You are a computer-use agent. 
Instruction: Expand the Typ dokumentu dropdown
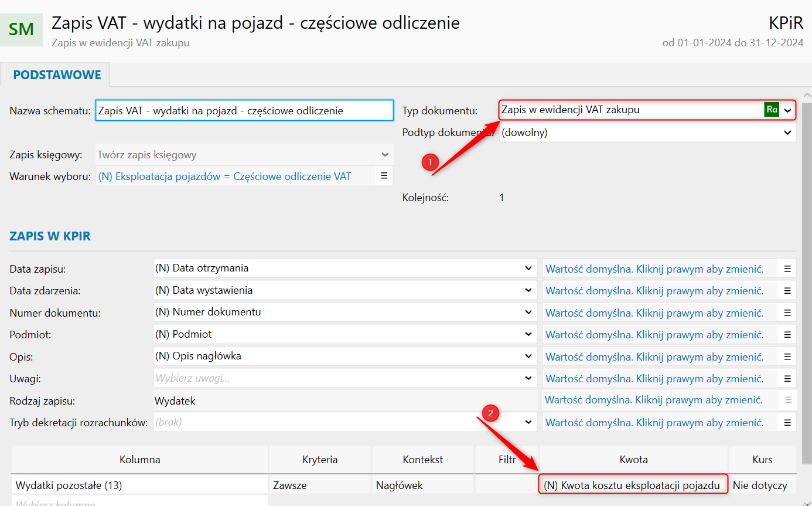tap(788, 110)
